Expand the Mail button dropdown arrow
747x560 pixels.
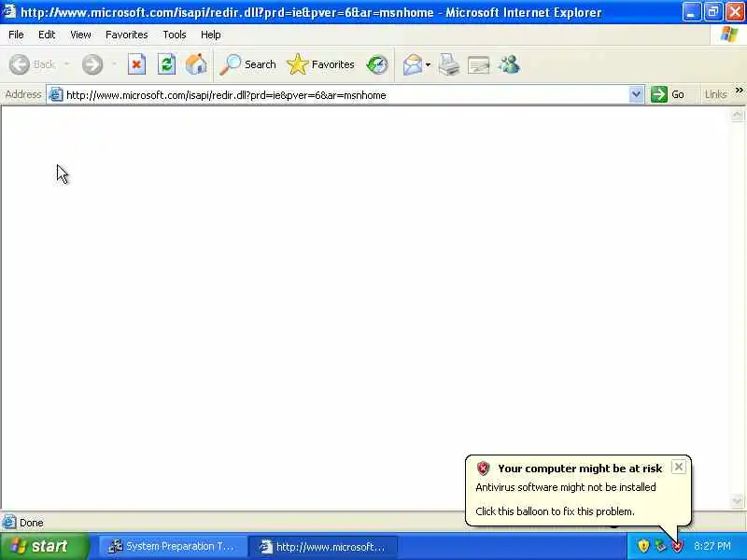(x=428, y=64)
